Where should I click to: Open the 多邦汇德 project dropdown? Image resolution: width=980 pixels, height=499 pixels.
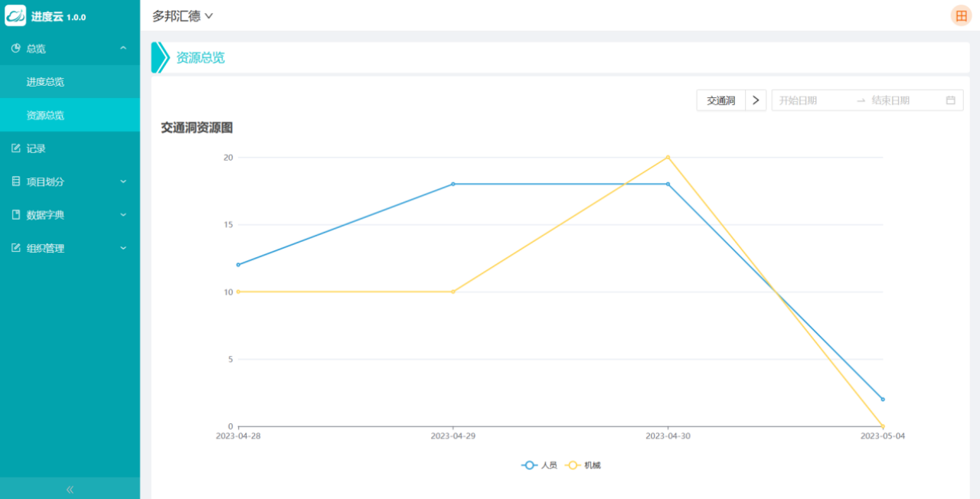[182, 16]
